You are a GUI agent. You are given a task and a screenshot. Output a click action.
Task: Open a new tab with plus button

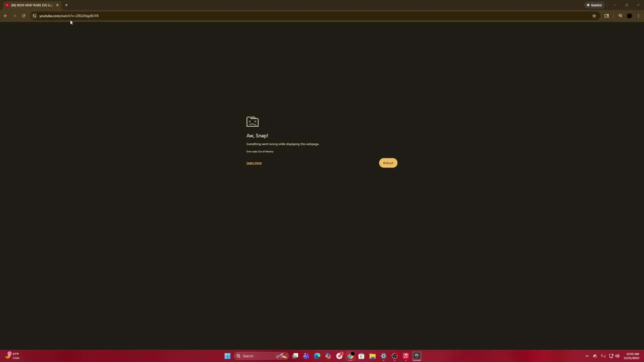66,5
